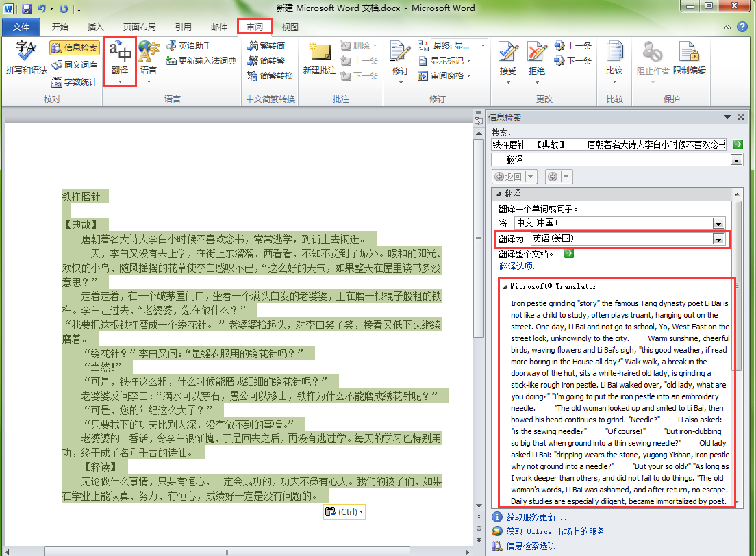Switch to the 邮件 ribbon tab
This screenshot has width=756, height=556.
click(219, 27)
